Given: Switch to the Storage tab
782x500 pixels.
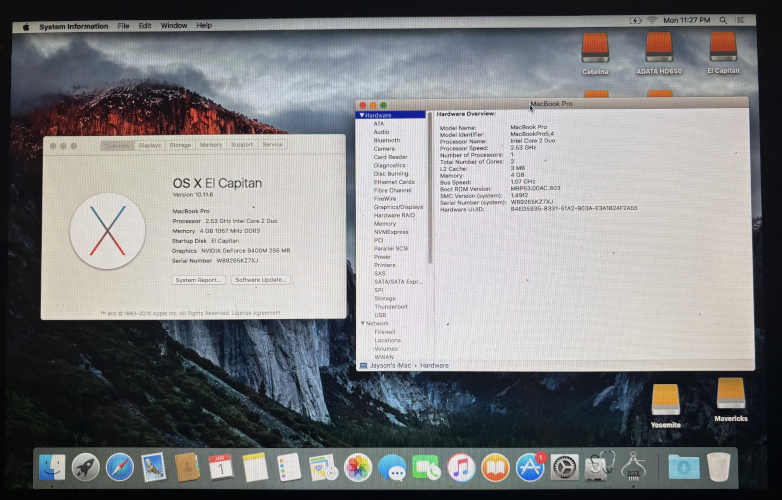Looking at the screenshot, I should point(180,145).
